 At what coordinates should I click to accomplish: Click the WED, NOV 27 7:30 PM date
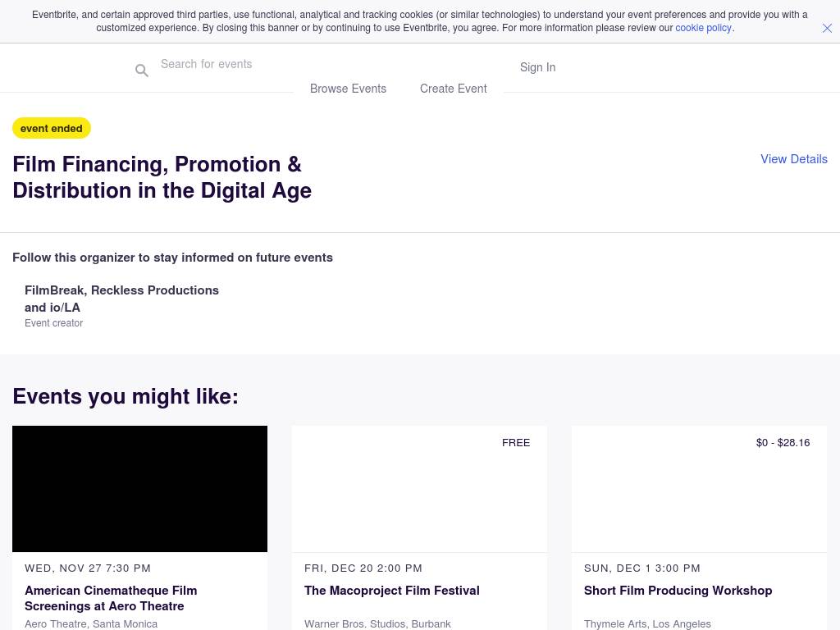(88, 568)
